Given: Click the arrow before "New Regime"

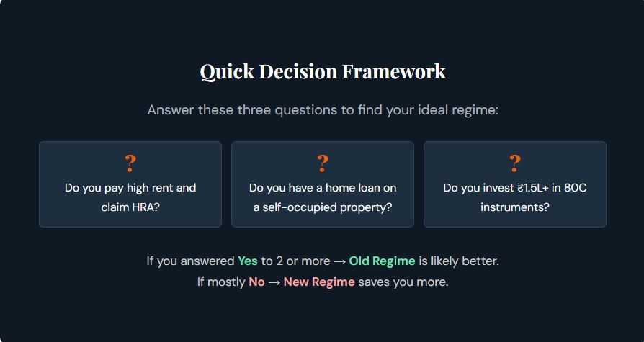Looking at the screenshot, I should coord(274,282).
